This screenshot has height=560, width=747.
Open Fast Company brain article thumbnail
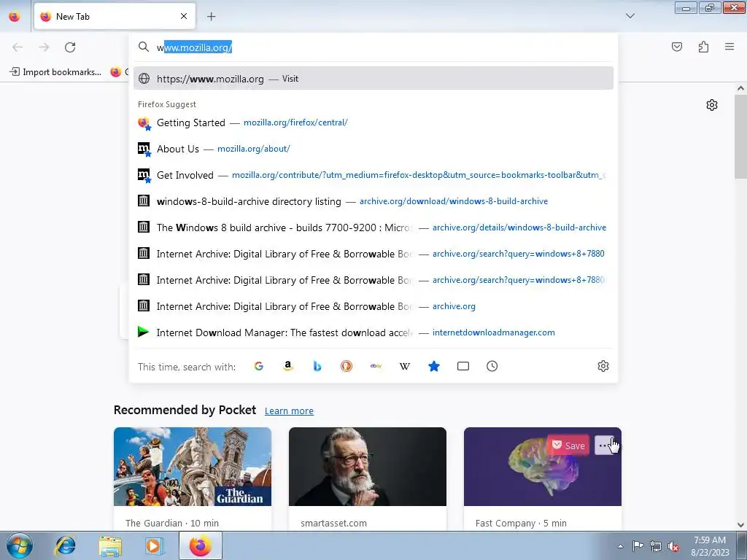[x=543, y=467]
